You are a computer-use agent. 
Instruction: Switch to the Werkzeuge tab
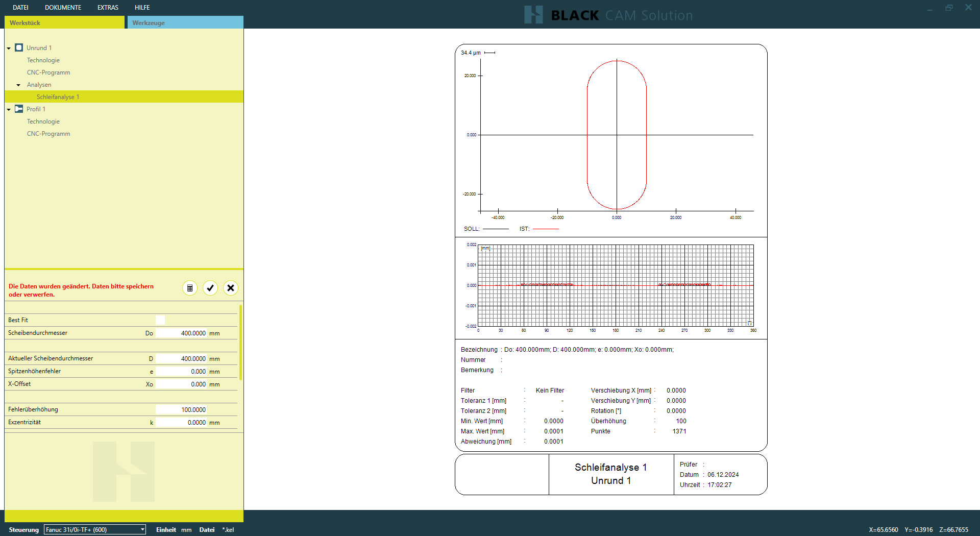(x=185, y=22)
